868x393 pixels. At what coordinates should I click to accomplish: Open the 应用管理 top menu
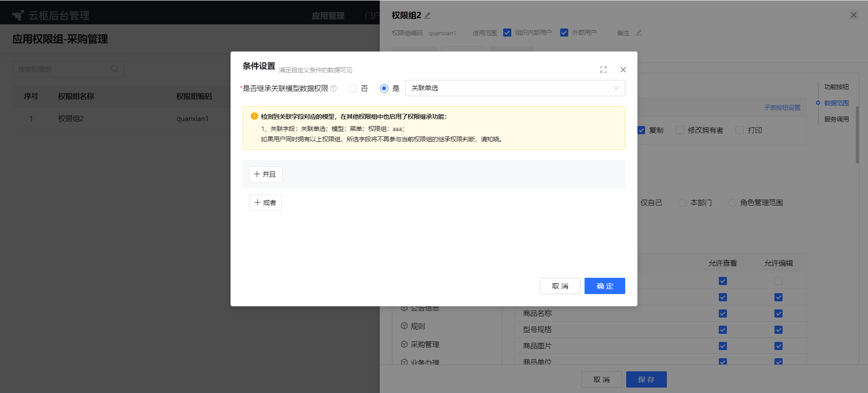pyautogui.click(x=328, y=16)
